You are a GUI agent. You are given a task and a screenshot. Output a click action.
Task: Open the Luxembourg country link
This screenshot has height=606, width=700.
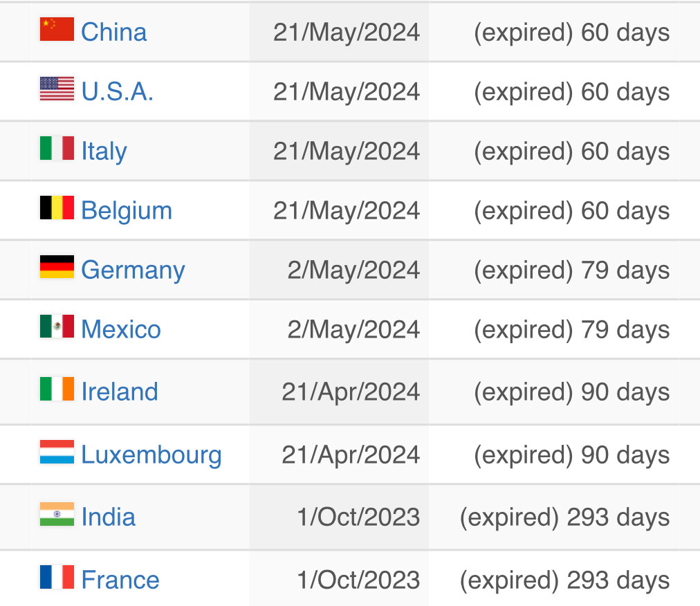tap(151, 455)
